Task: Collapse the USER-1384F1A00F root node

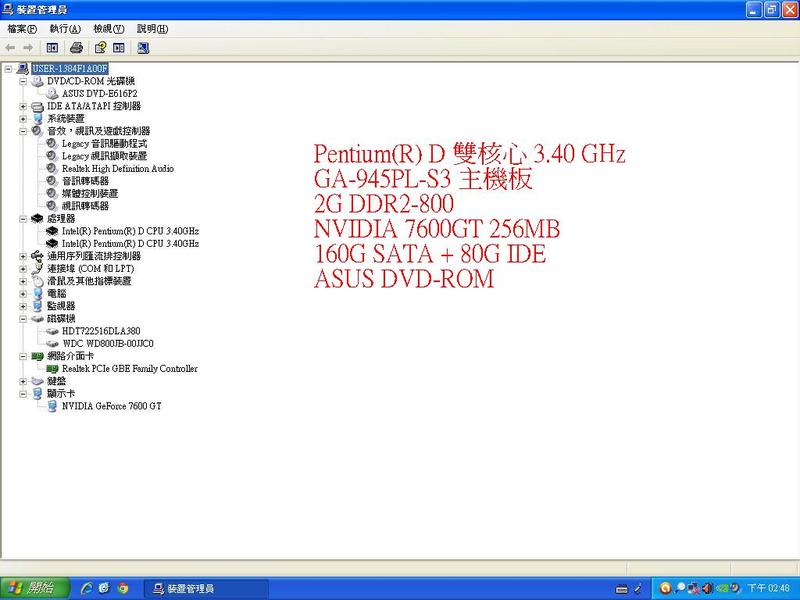Action: click(x=8, y=68)
